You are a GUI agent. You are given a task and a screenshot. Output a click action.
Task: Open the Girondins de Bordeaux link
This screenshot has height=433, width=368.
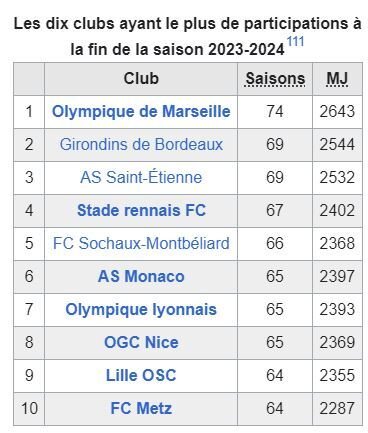click(141, 145)
